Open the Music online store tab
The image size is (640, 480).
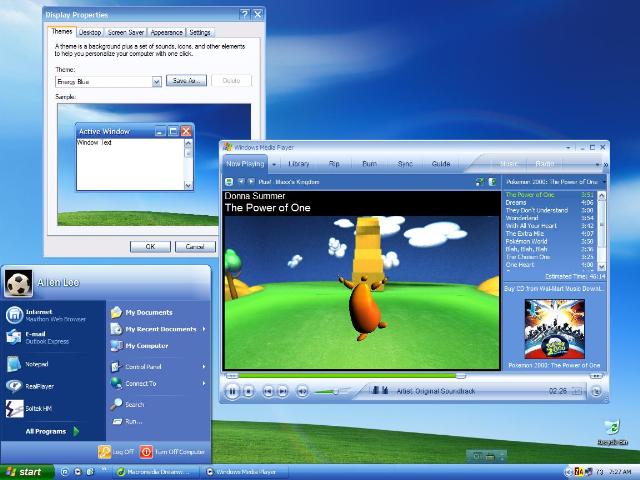(509, 164)
